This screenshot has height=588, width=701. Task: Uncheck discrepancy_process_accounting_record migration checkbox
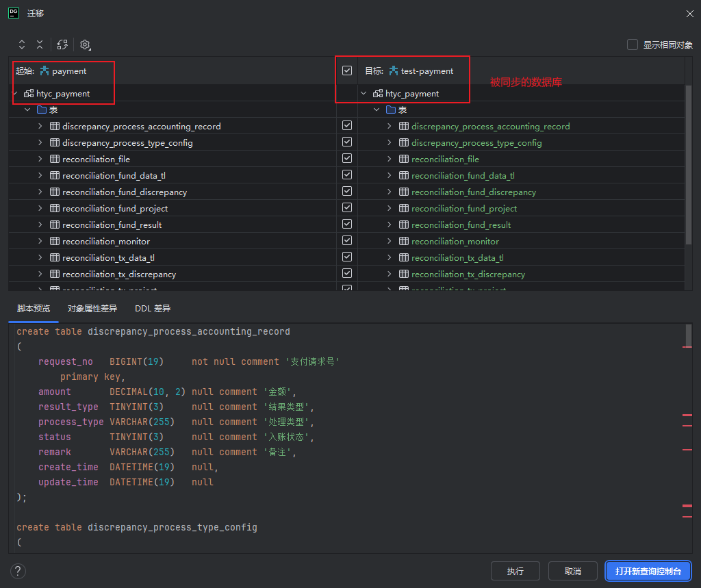(347, 126)
